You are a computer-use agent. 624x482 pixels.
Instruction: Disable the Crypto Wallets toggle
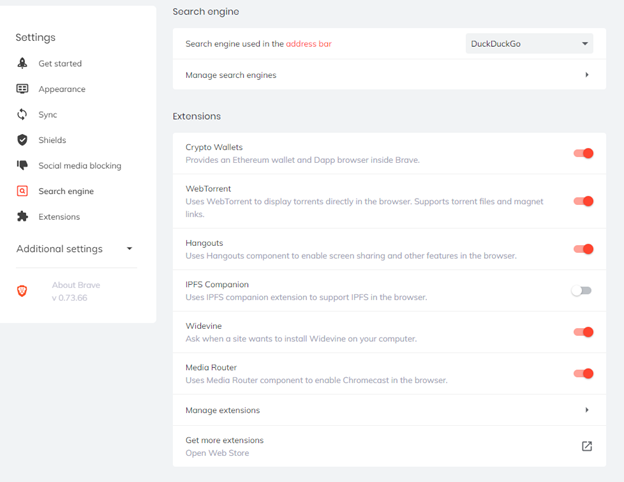[583, 153]
